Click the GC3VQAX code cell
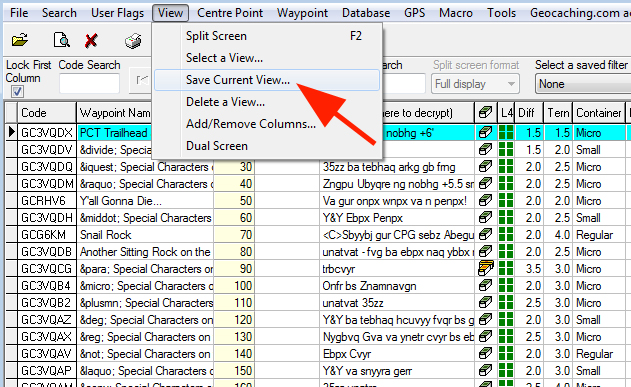This screenshot has width=631, height=387. click(x=47, y=337)
